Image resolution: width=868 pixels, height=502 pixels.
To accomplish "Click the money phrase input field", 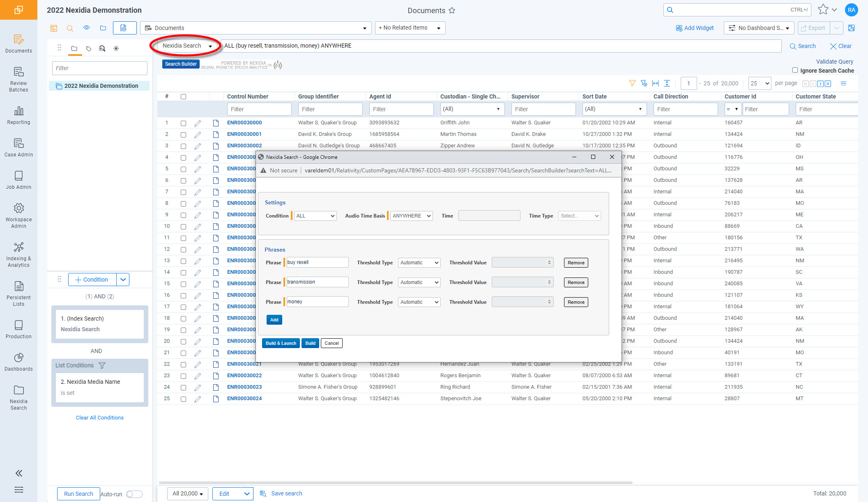I will click(317, 302).
